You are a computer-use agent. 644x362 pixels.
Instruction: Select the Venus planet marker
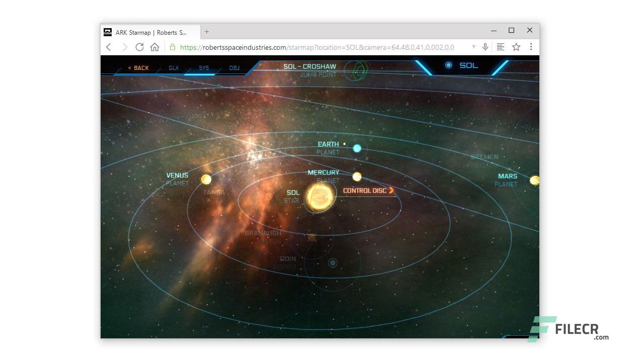(x=206, y=179)
